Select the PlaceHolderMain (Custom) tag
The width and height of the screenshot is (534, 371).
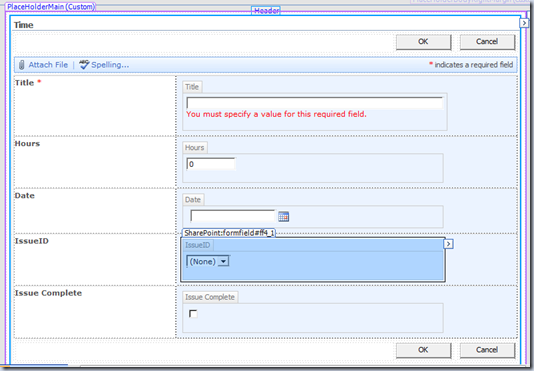click(50, 6)
